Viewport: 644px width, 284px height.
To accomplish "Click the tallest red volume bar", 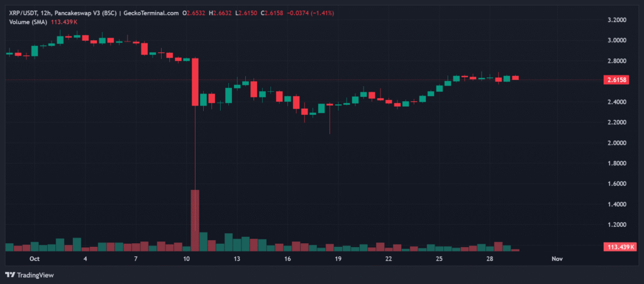I will point(195,220).
